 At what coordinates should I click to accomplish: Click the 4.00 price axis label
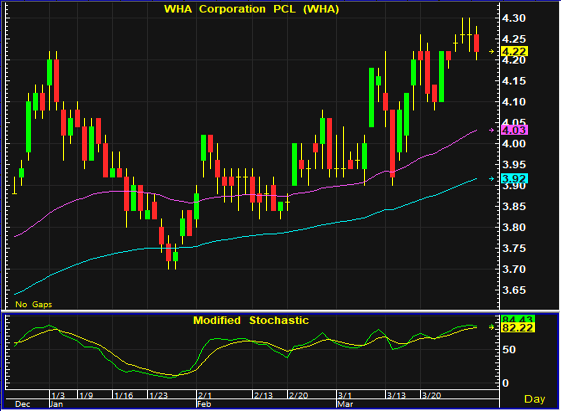click(x=514, y=144)
